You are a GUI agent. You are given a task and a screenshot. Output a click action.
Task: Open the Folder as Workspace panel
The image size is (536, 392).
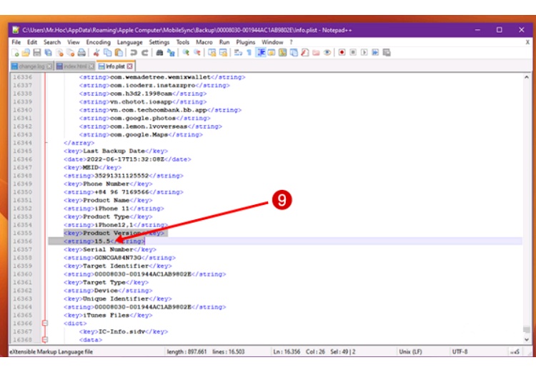(315, 53)
